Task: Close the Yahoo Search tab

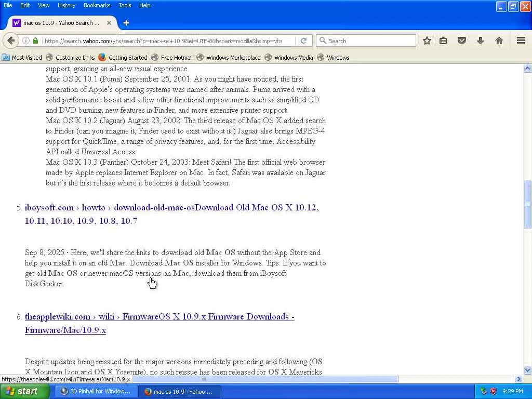Action: 109,23
